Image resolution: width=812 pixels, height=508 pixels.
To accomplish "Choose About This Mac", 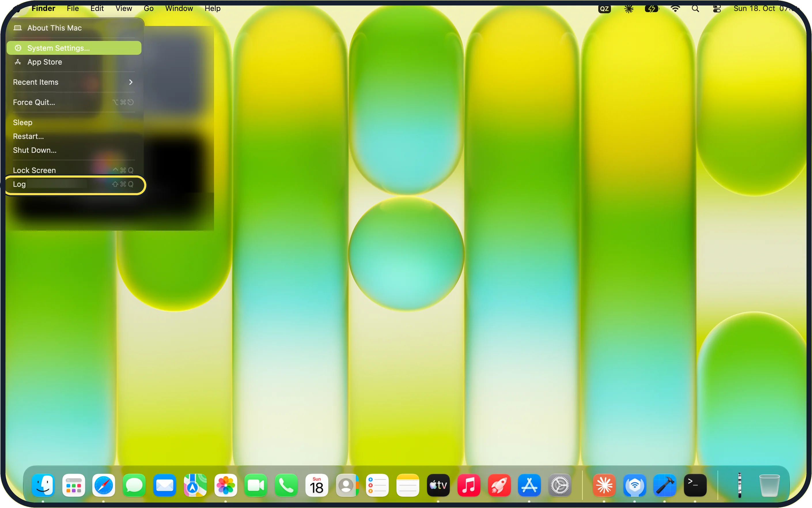I will [74, 28].
